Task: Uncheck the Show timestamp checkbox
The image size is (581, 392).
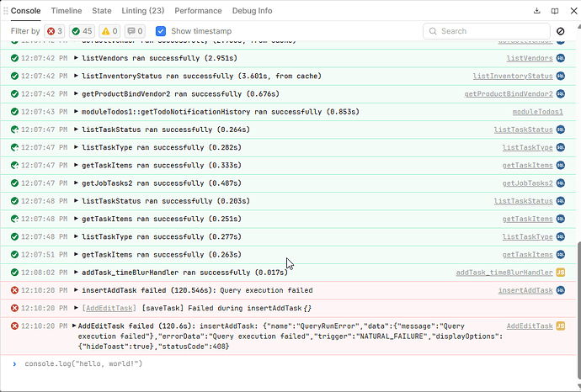Action: [x=161, y=31]
